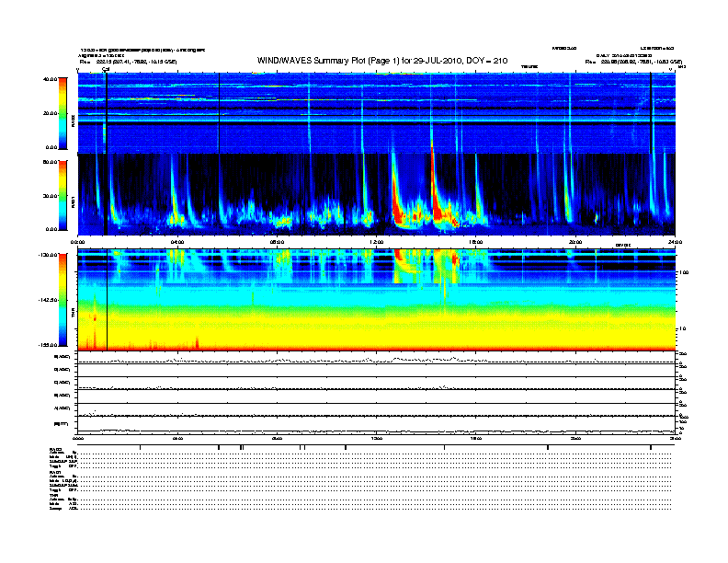Click the RAD1 spectrogram panel
The height and width of the screenshot is (563, 728).
point(377,194)
